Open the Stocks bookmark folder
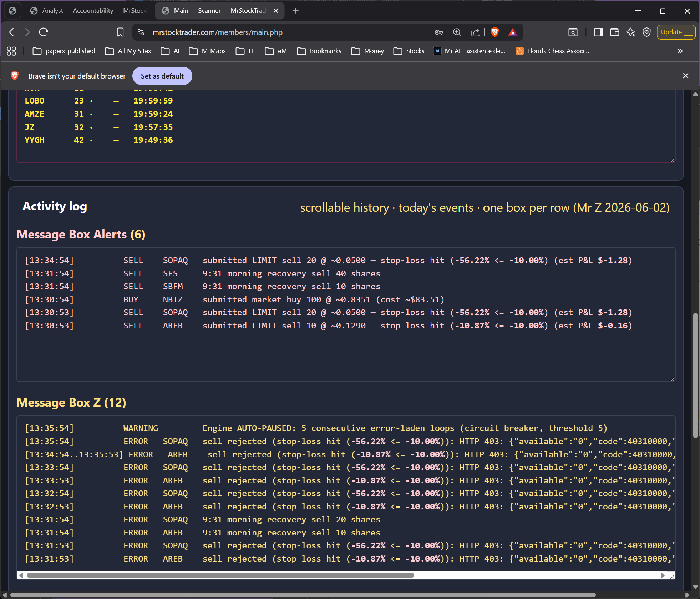The width and height of the screenshot is (700, 599). point(409,51)
